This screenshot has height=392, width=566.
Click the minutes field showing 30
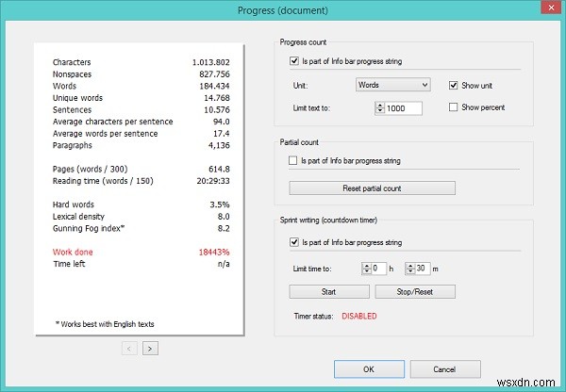(x=423, y=269)
